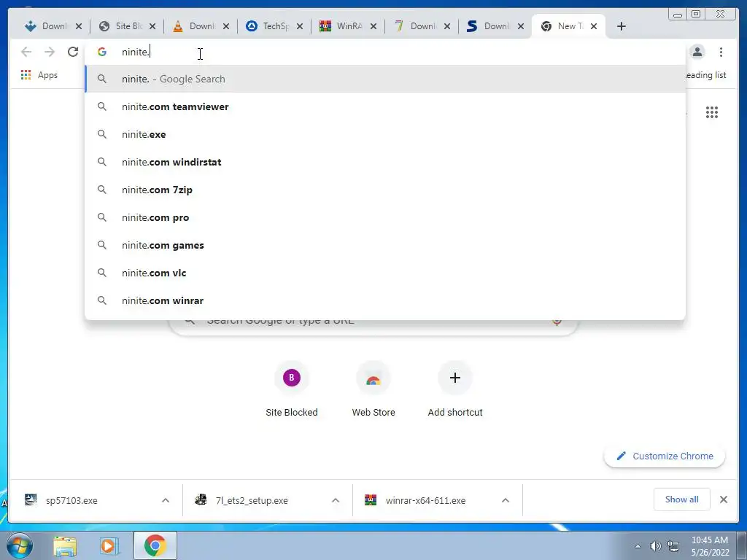The width and height of the screenshot is (747, 560).
Task: Open the Windows Start menu
Action: coord(20,545)
